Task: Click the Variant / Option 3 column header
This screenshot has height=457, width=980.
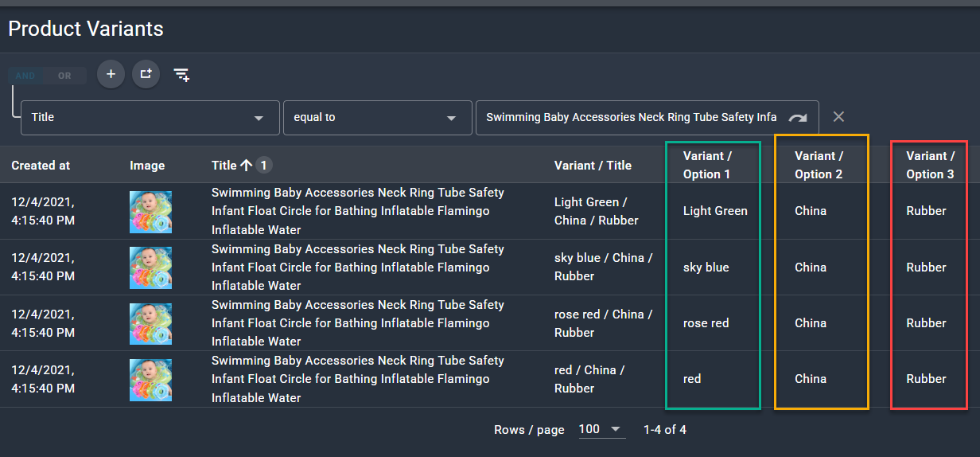Action: tap(930, 165)
